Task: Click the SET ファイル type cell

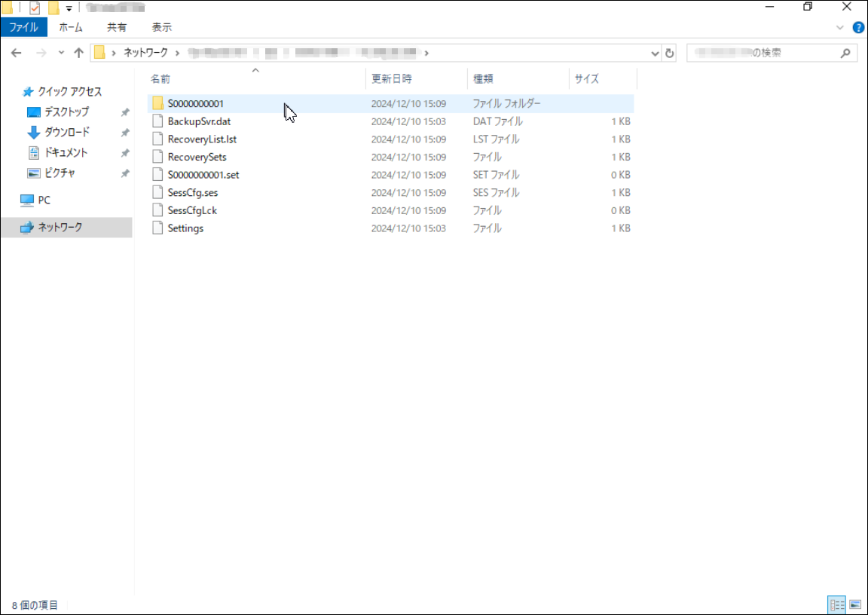Action: coord(496,174)
